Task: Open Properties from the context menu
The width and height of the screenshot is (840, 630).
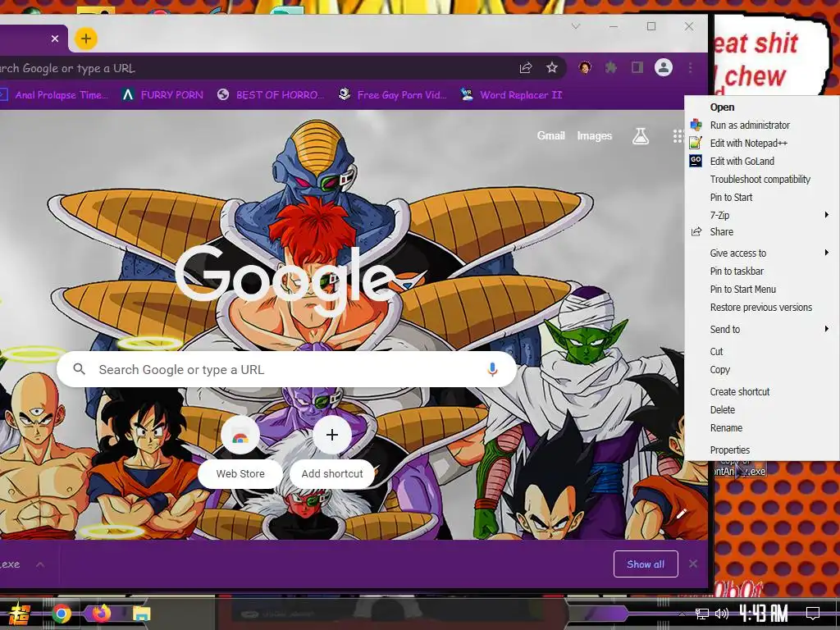Action: 762,450
